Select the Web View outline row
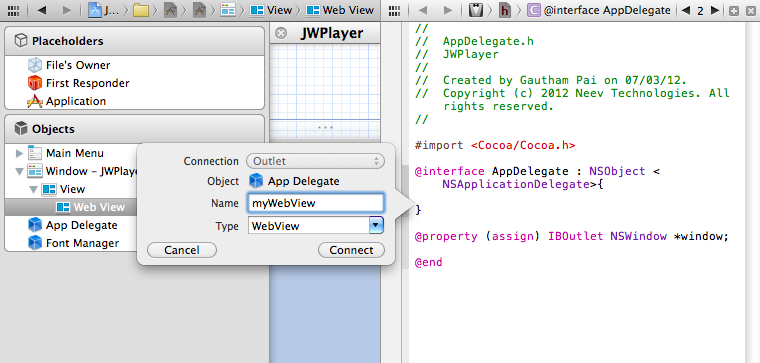This screenshot has width=760, height=363. [x=71, y=207]
